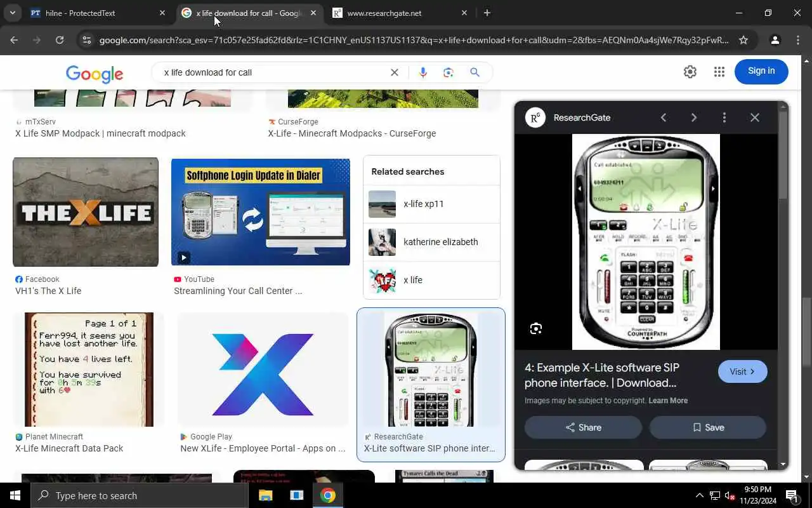Clear the search query with X
Image resolution: width=812 pixels, height=508 pixels.
tap(394, 72)
